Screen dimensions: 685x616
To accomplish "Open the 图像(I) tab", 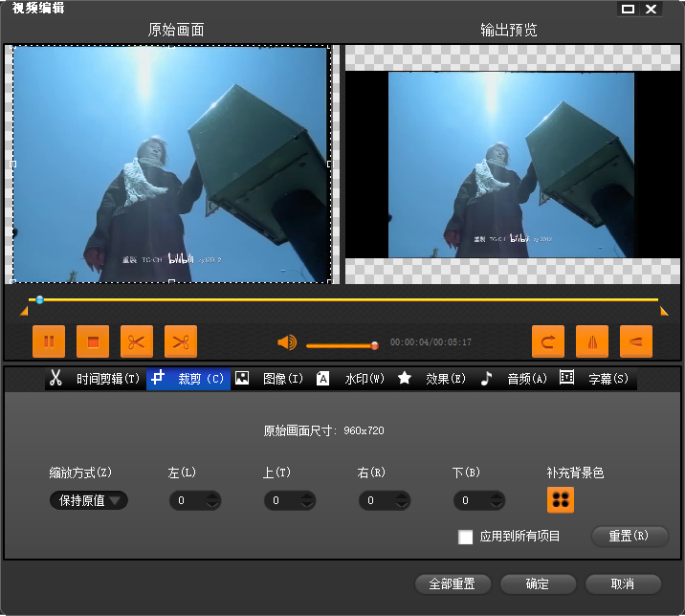I will point(270,379).
